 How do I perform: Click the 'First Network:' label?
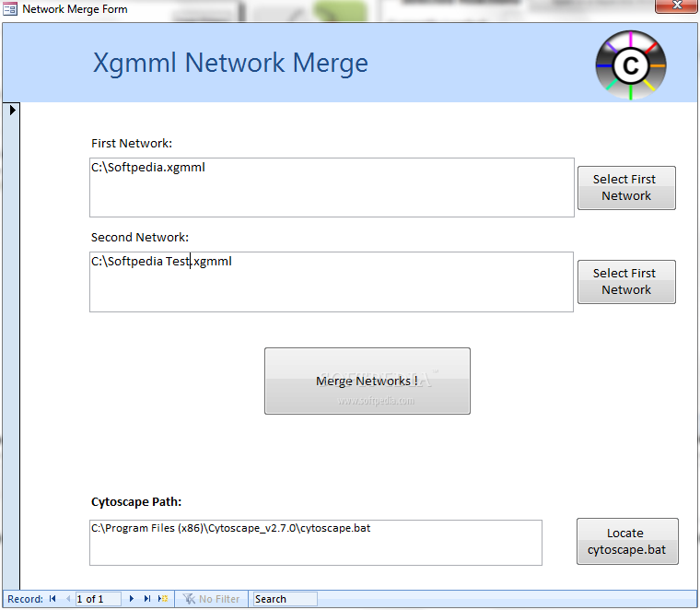click(x=132, y=144)
